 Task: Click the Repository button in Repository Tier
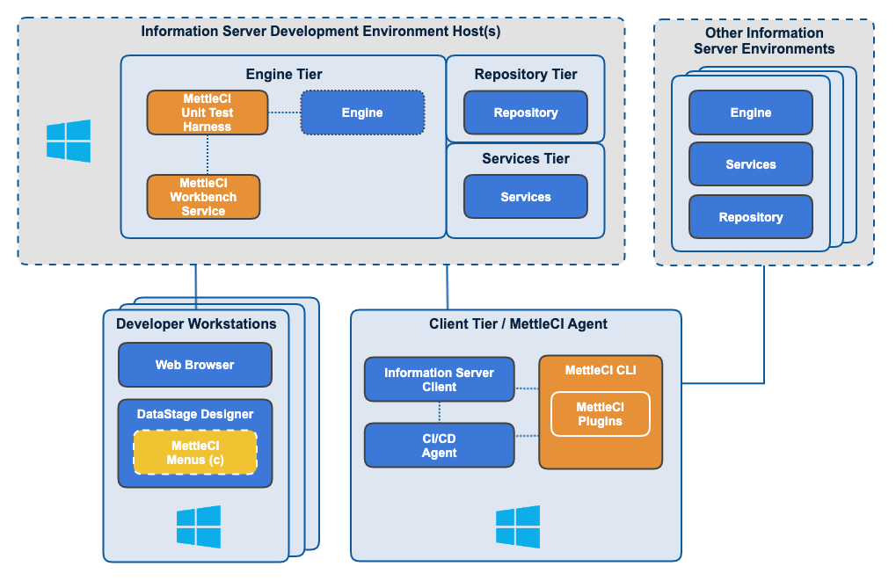point(525,113)
